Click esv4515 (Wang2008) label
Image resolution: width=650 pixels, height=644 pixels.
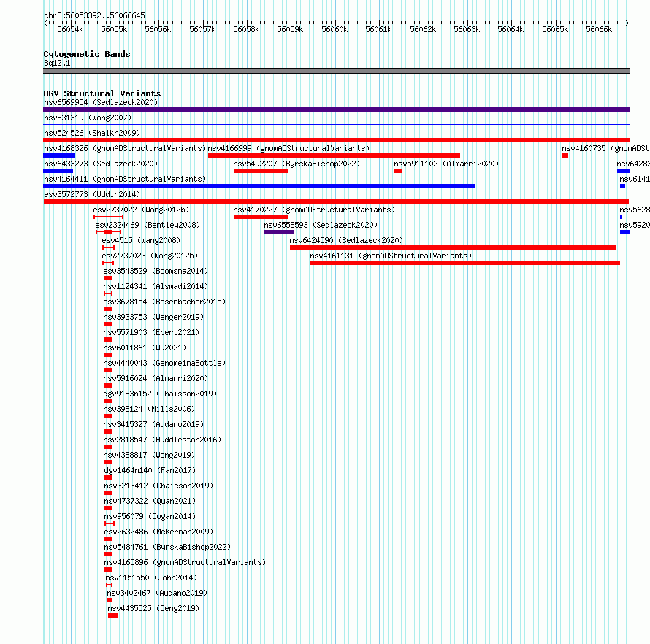141,240
